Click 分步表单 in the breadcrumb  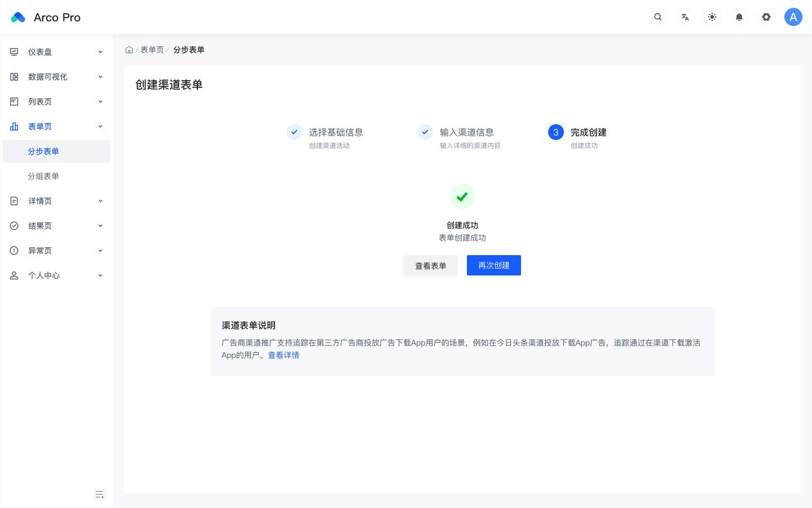click(189, 50)
